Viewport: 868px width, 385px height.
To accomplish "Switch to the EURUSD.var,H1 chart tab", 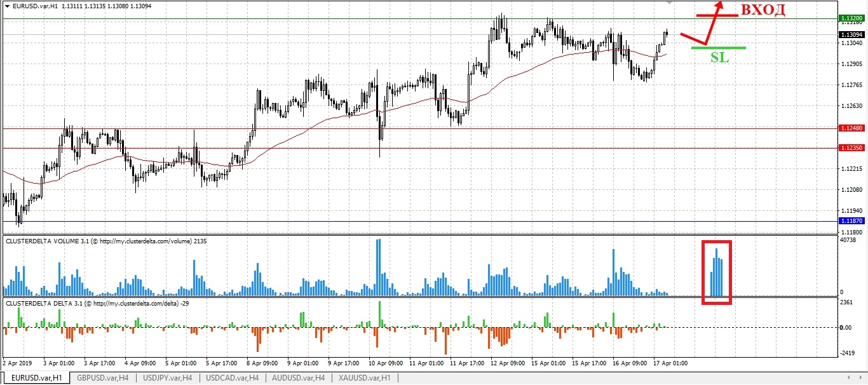I will (37, 378).
